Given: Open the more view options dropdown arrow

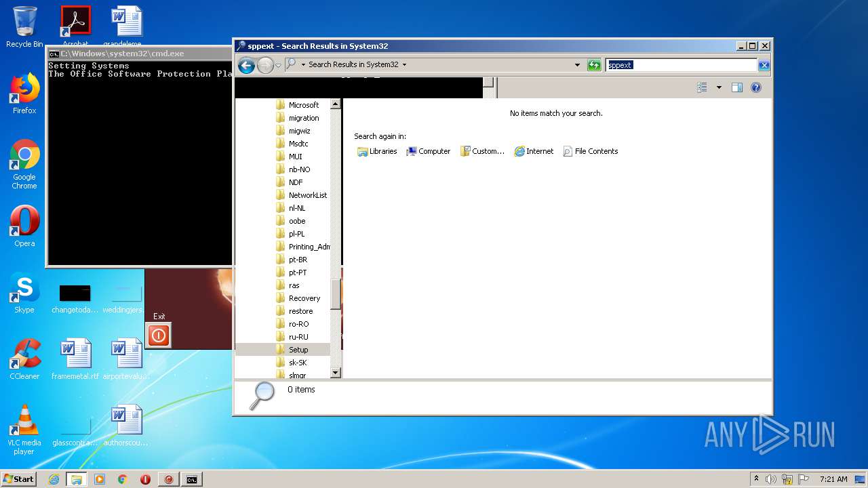Looking at the screenshot, I should tap(719, 87).
